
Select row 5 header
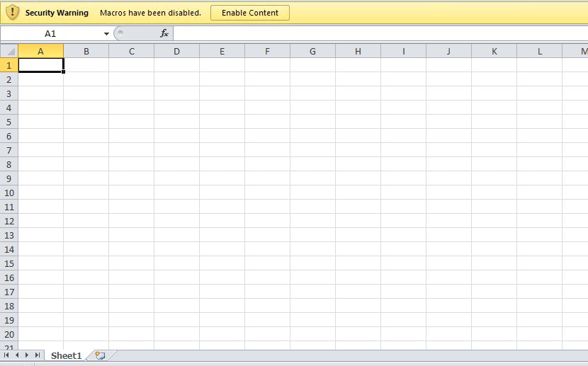coord(9,122)
